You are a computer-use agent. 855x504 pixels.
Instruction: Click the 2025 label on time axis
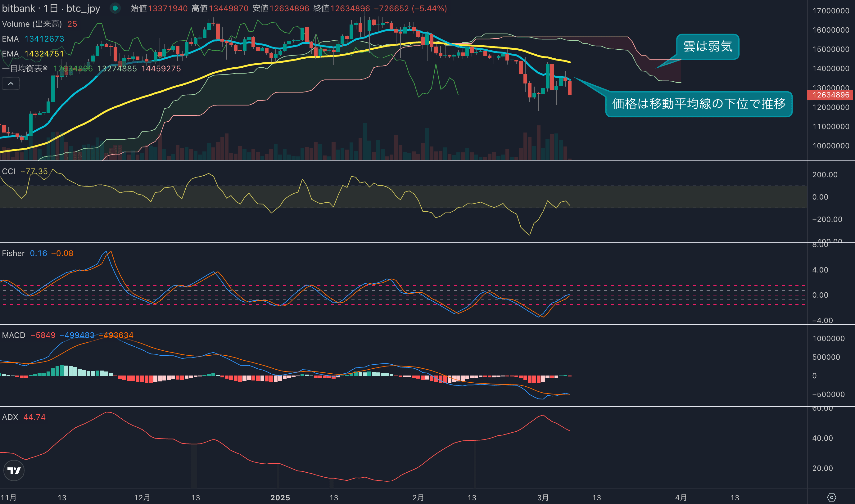pyautogui.click(x=280, y=497)
